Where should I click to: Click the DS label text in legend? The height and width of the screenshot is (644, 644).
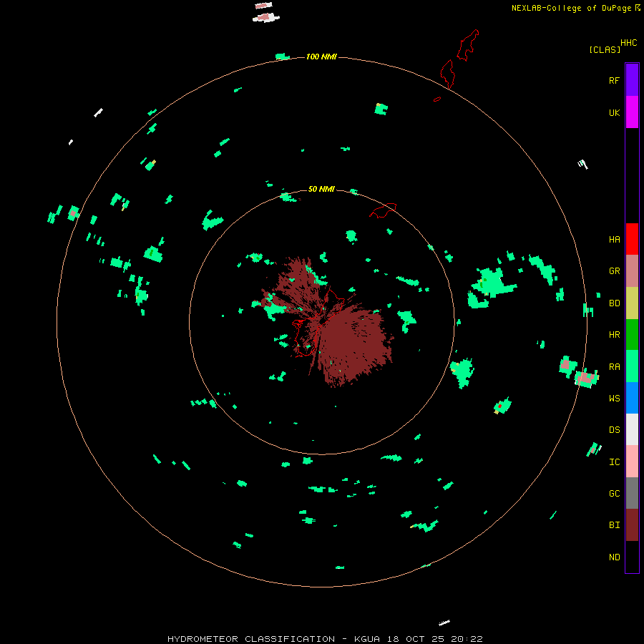pyautogui.click(x=614, y=430)
